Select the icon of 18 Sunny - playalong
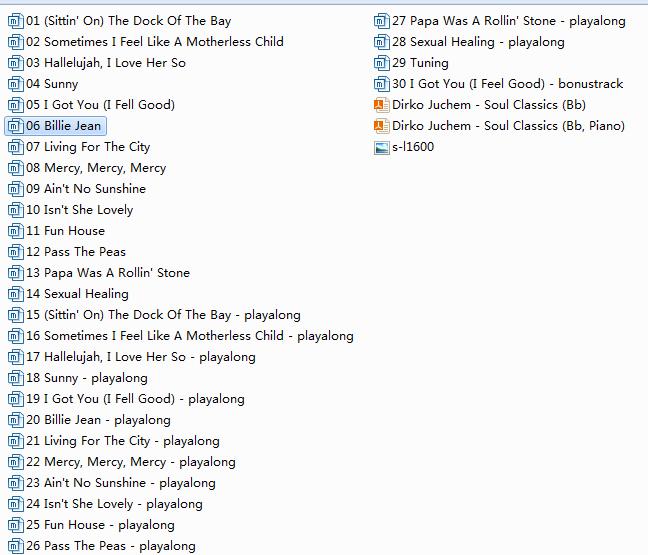The image size is (648, 555). (x=16, y=378)
